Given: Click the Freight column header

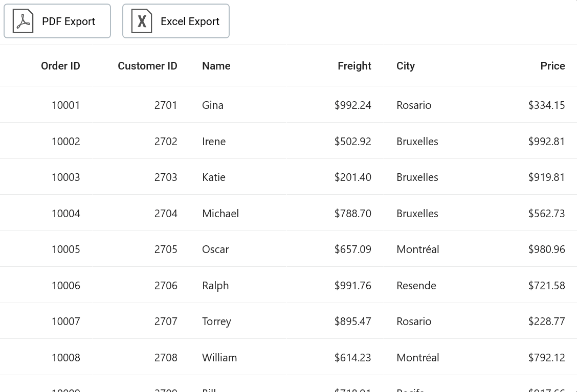Looking at the screenshot, I should [354, 66].
